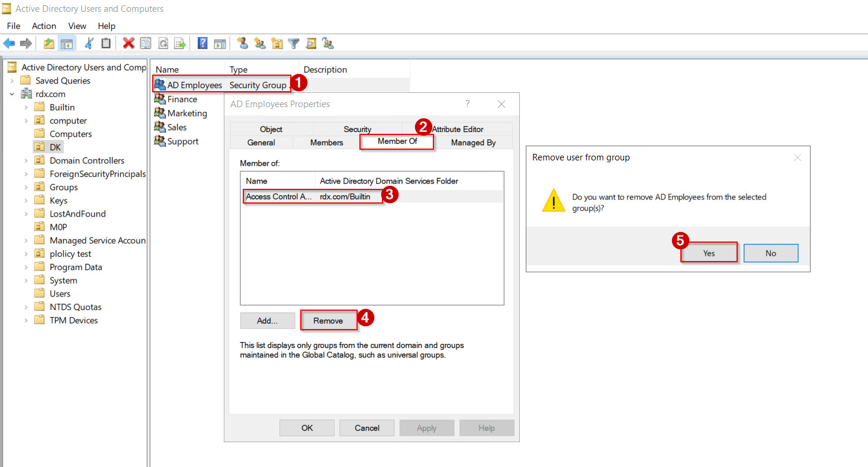The width and height of the screenshot is (868, 467).
Task: Delete the selected object with red X
Action: (128, 43)
